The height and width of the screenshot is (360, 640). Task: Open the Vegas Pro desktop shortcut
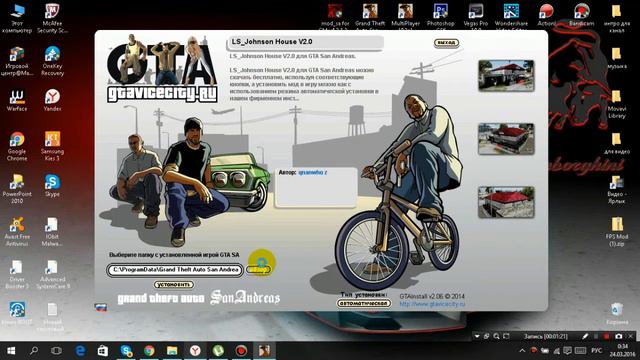476,16
